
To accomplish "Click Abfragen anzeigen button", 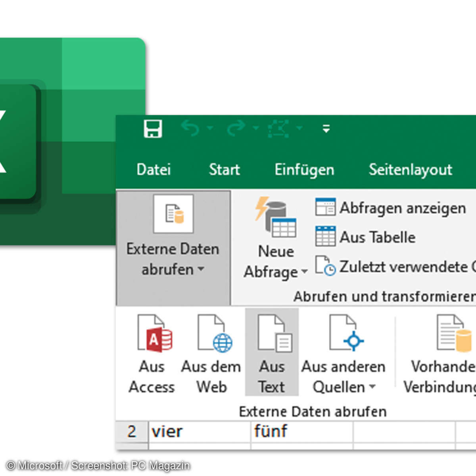I will (x=391, y=208).
